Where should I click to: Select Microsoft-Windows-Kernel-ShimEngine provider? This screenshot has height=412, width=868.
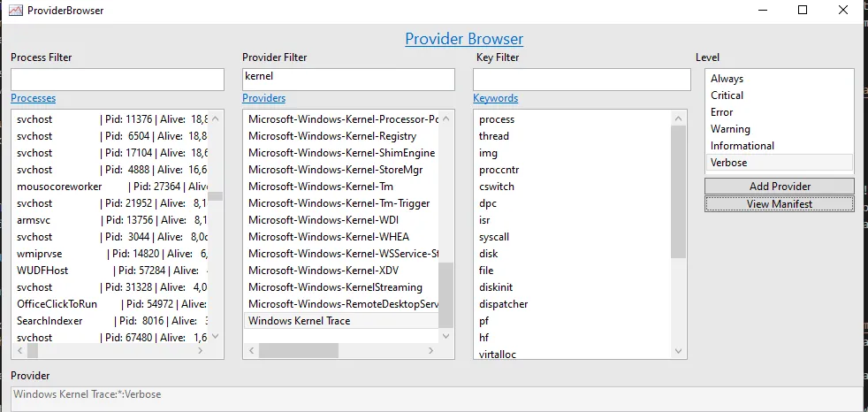[341, 153]
